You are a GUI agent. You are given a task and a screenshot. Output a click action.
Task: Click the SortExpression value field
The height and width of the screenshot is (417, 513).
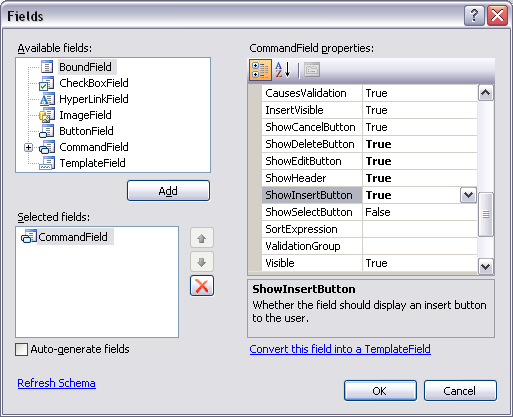[420, 229]
